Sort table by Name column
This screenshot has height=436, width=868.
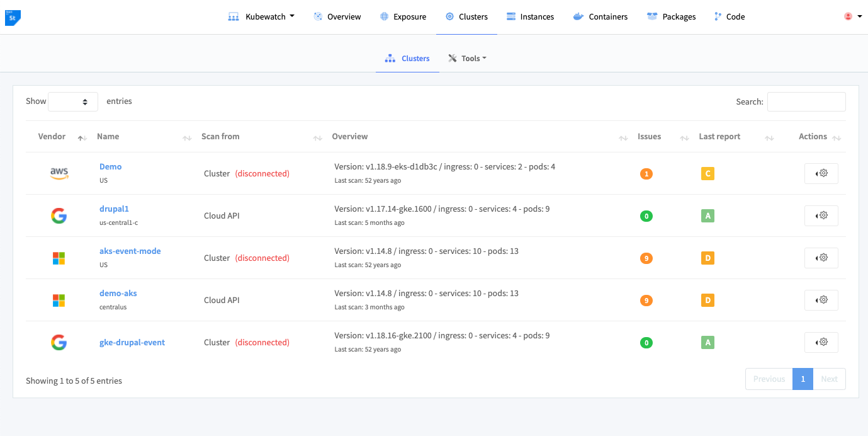point(144,137)
